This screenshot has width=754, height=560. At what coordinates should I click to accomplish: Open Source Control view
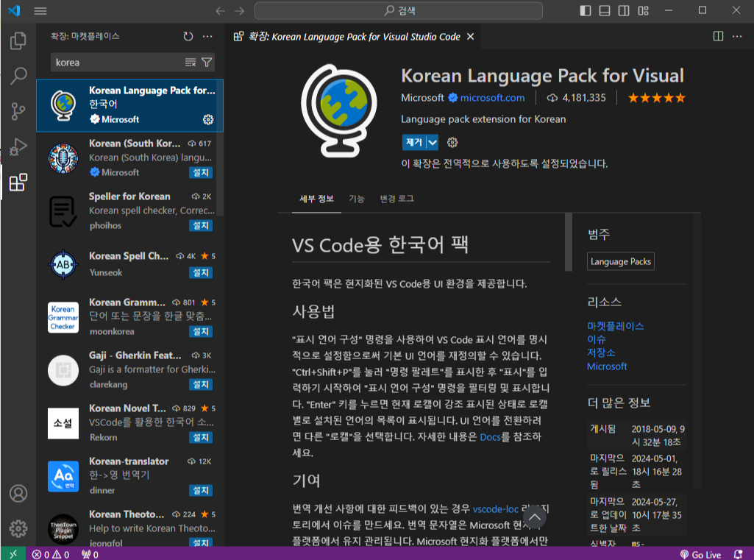(18, 111)
